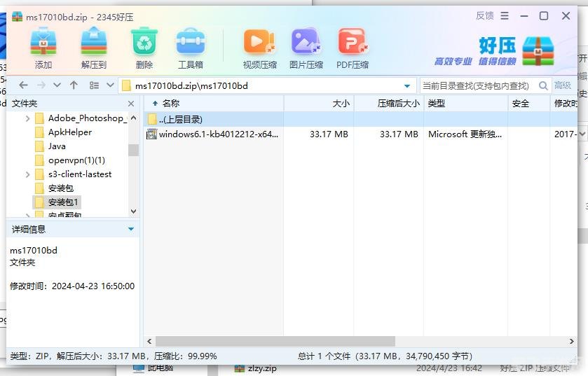
Task: Open 视频压缩 video compression tool
Action: (259, 48)
